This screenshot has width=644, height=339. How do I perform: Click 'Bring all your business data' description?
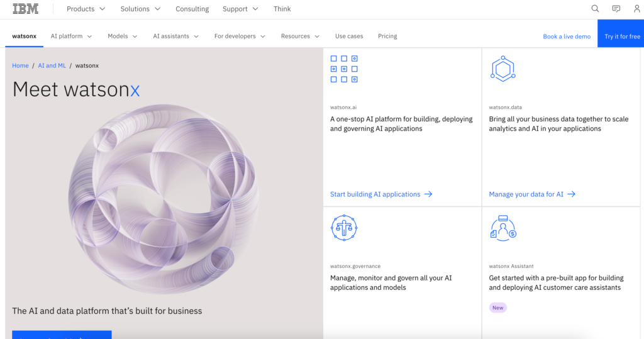point(558,124)
